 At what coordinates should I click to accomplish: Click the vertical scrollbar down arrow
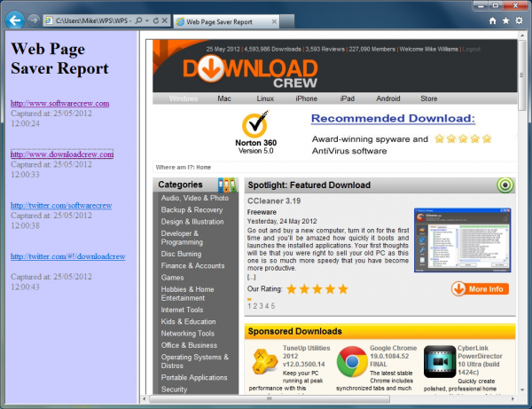click(522, 390)
